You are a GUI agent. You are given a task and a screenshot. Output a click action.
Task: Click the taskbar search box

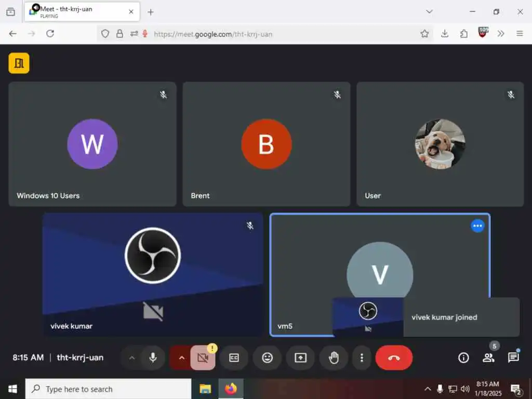coord(108,389)
